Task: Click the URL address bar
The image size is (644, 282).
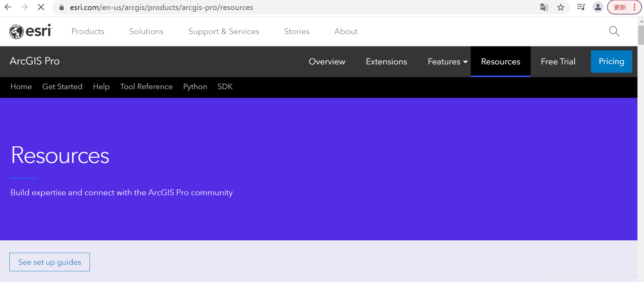Action: coord(276,7)
